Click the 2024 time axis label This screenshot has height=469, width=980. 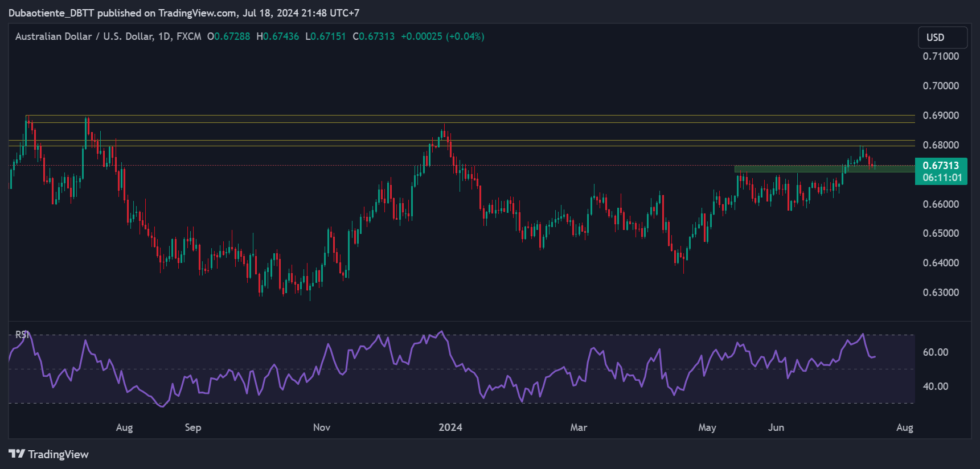450,427
